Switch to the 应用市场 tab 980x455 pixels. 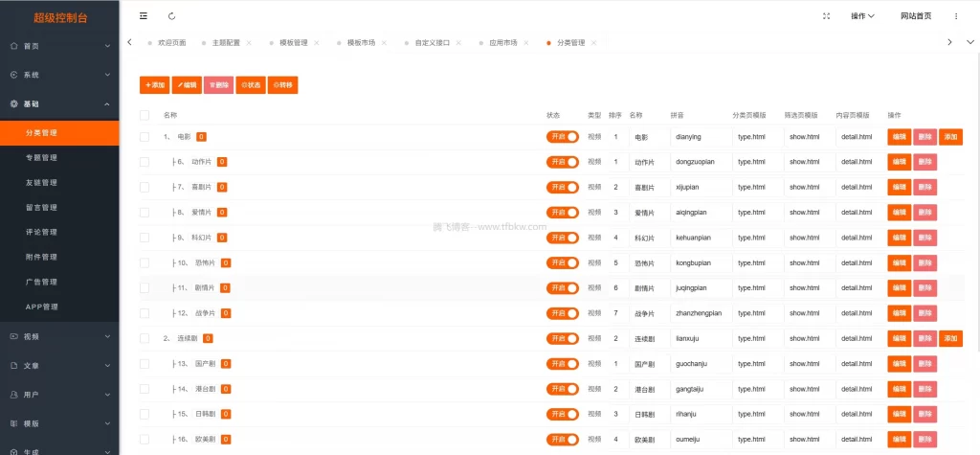coord(502,43)
